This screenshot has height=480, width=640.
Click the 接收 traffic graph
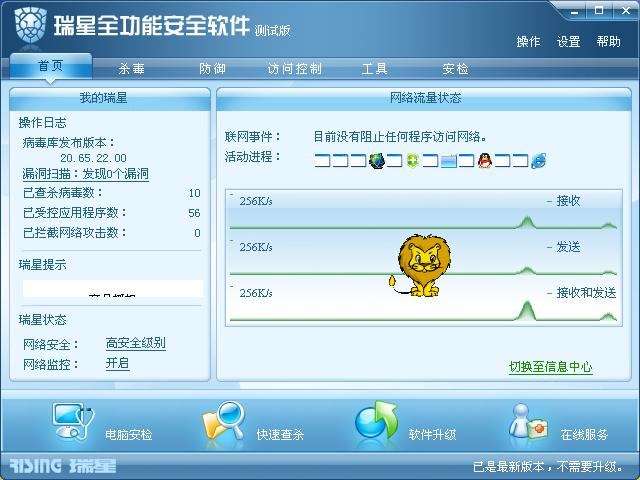click(x=424, y=212)
